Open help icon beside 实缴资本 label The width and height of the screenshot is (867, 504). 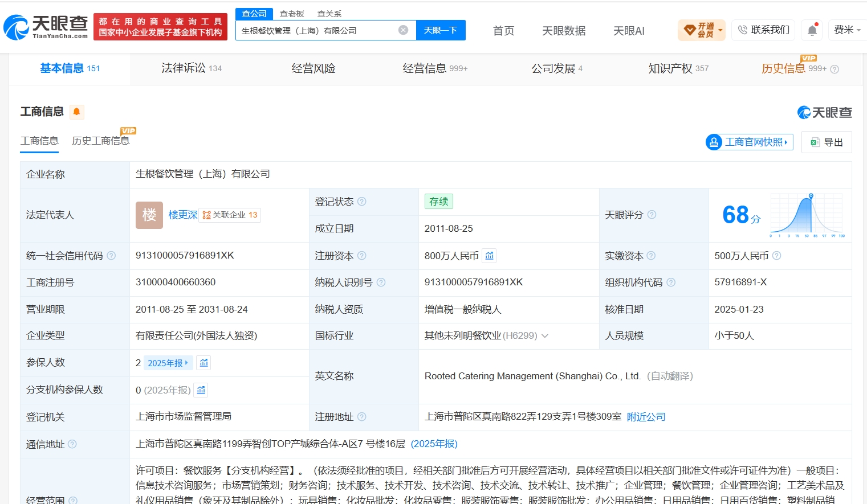[651, 256]
